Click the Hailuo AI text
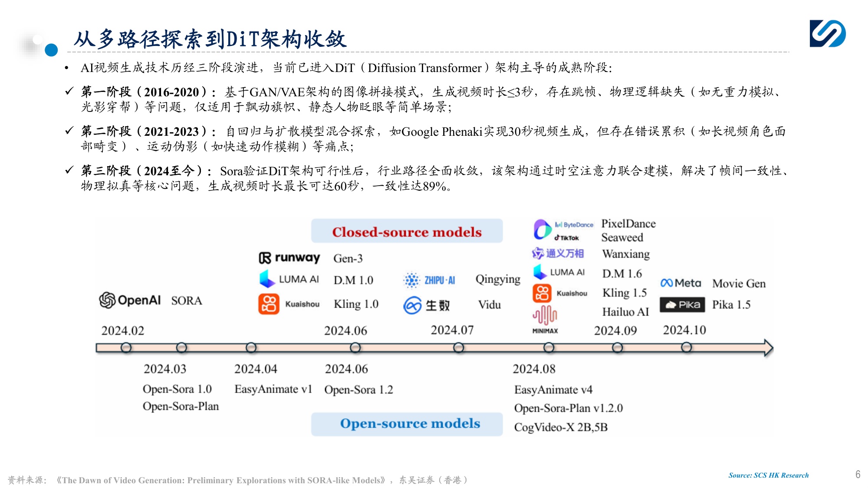Image resolution: width=868 pixels, height=488 pixels. [x=625, y=312]
